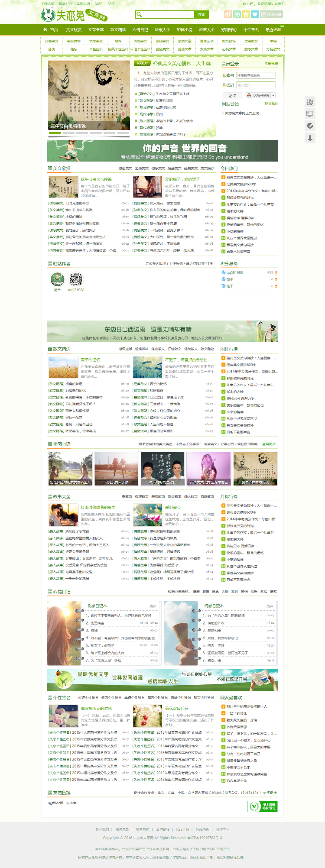Select the 励志文章 sub-category tab
Screen dimensions: 325x868
pyautogui.click(x=251, y=49)
